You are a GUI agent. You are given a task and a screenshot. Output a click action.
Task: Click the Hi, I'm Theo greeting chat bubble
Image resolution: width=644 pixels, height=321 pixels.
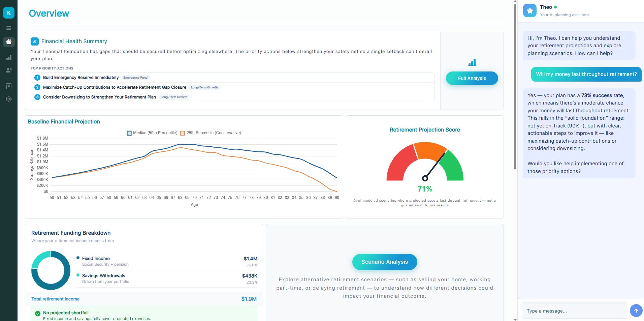(x=579, y=46)
